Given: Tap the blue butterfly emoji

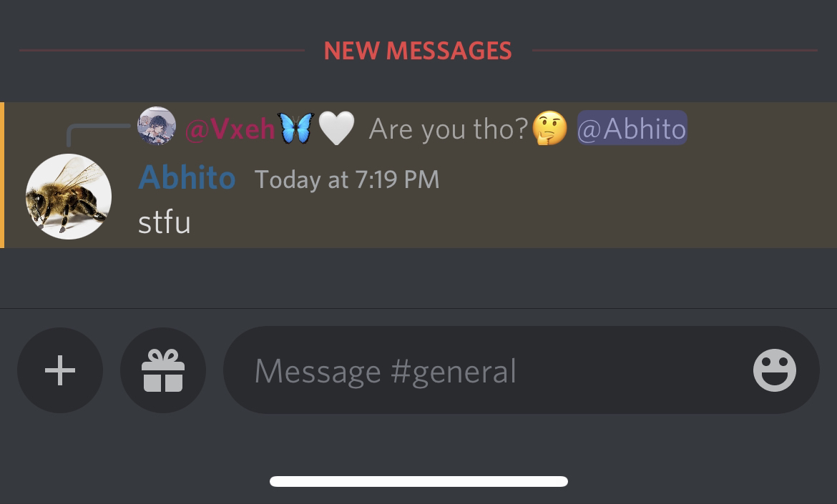Looking at the screenshot, I should (x=295, y=128).
